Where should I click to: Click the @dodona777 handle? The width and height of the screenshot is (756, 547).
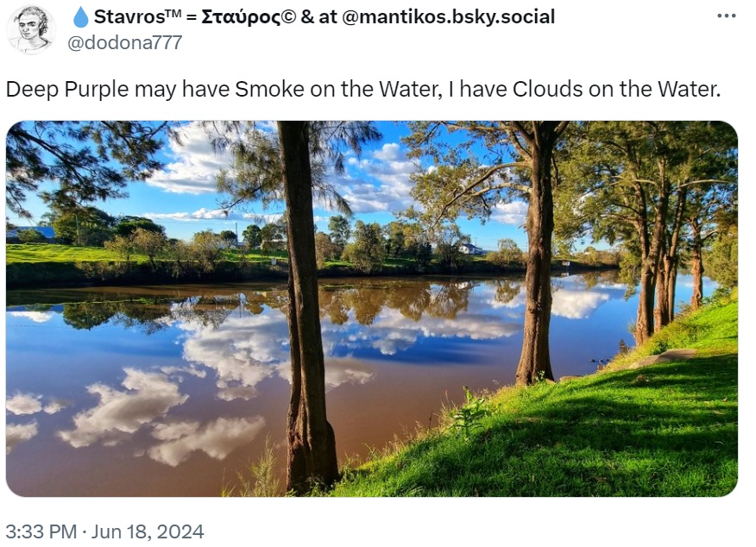click(x=124, y=42)
